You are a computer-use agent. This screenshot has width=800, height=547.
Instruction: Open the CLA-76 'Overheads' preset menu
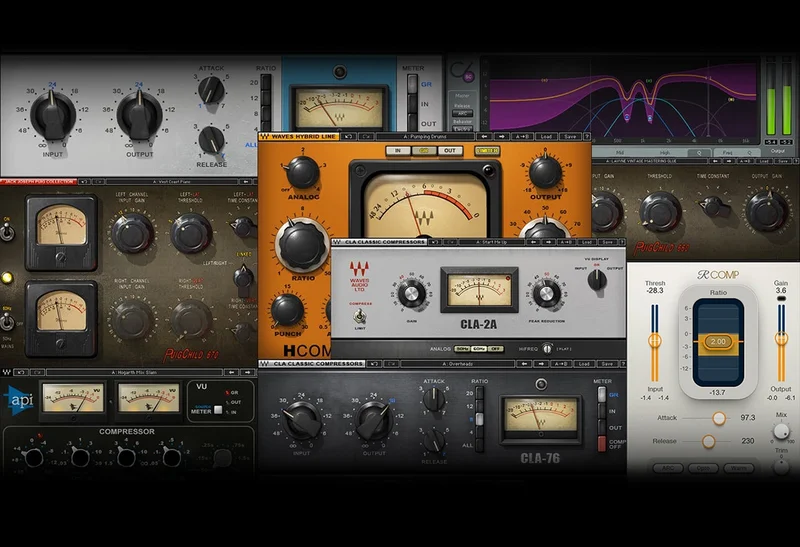tap(458, 364)
